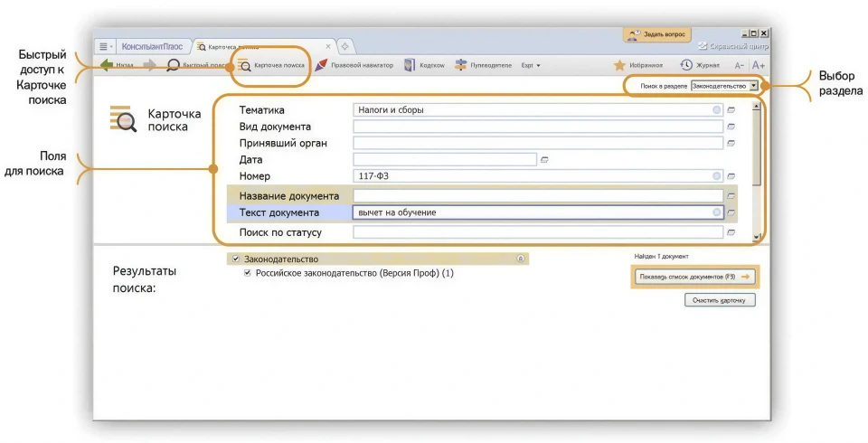Open Быстрый поиск from the toolbar
868x443 pixels.
click(196, 65)
